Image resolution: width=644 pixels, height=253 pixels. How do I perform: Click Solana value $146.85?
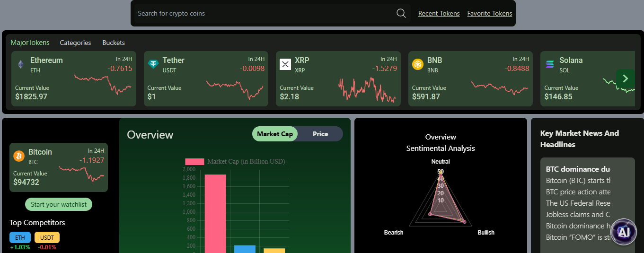coord(558,96)
